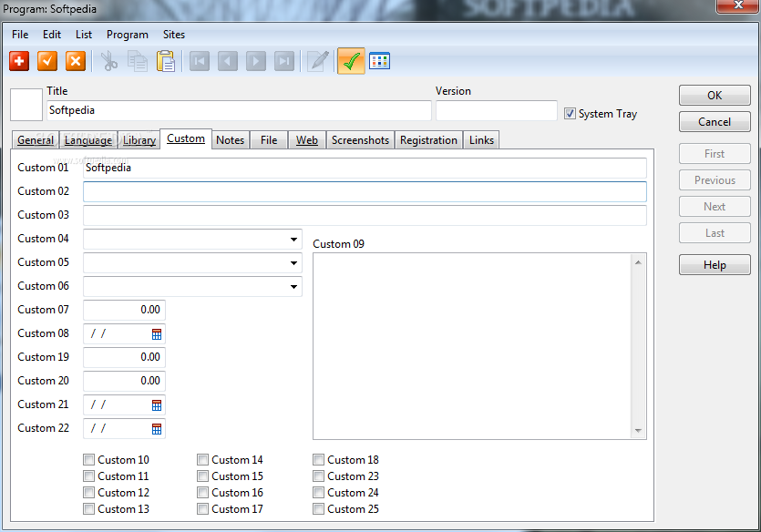The width and height of the screenshot is (761, 532).
Task: Expand the Custom 06 dropdown
Action: coord(293,287)
